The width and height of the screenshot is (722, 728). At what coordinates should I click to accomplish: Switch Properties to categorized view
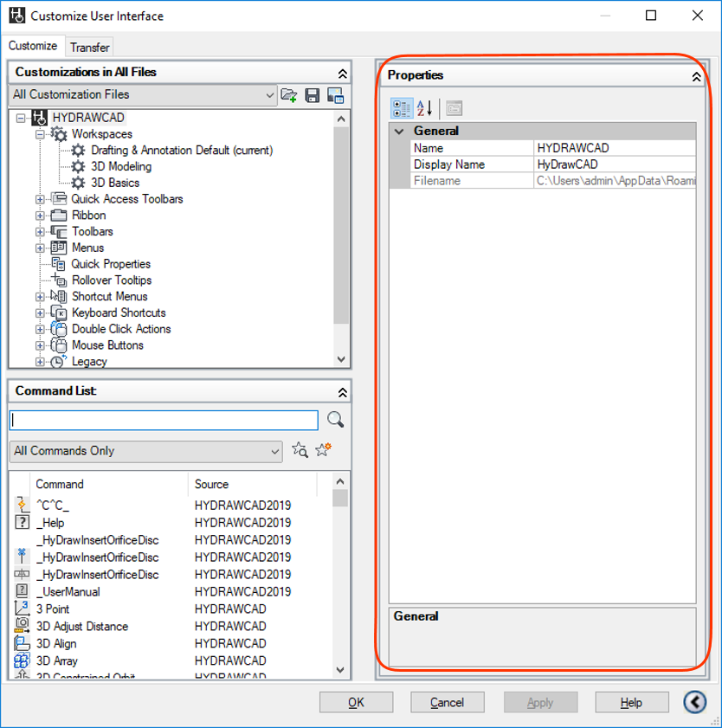[x=402, y=109]
